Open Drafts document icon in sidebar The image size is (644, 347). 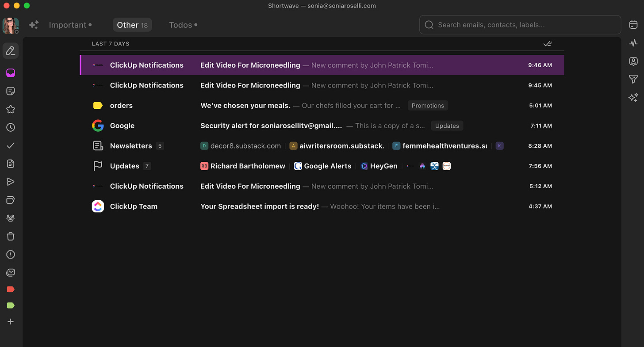tap(11, 164)
